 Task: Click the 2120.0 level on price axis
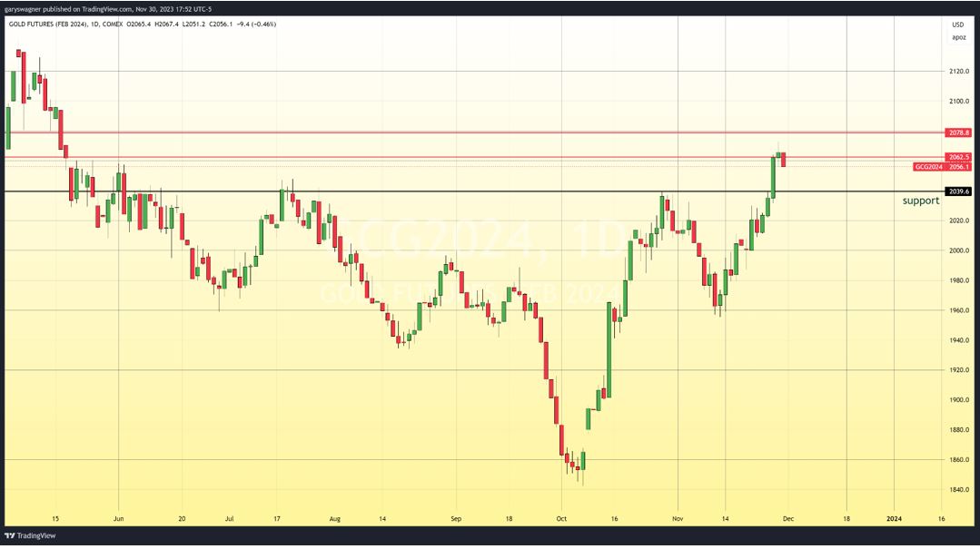(x=959, y=71)
